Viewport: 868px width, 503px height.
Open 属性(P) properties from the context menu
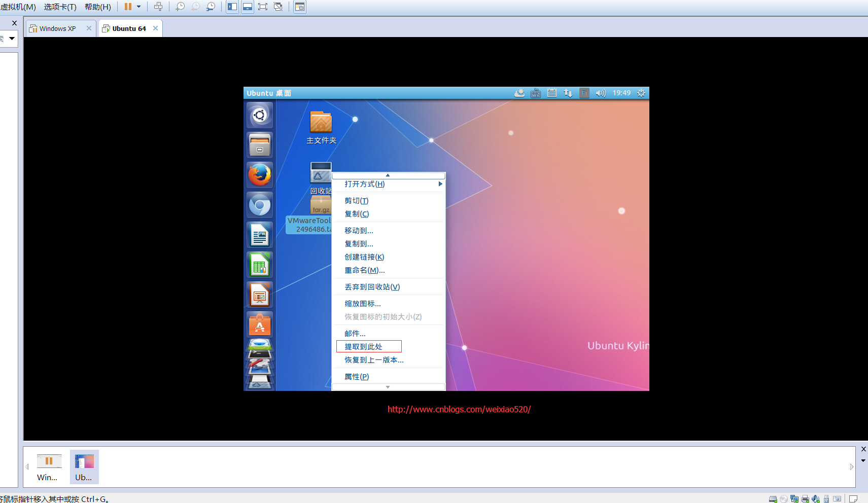pos(389,377)
